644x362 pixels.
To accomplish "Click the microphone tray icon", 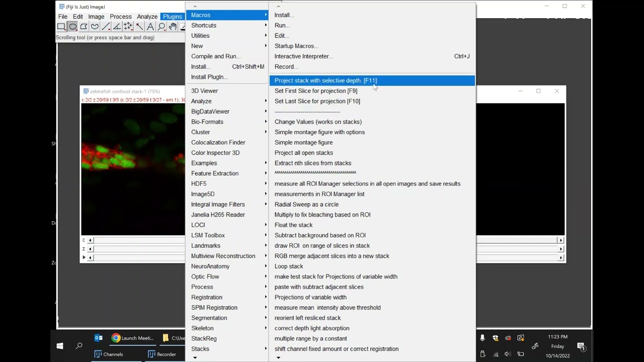I will click(x=482, y=338).
